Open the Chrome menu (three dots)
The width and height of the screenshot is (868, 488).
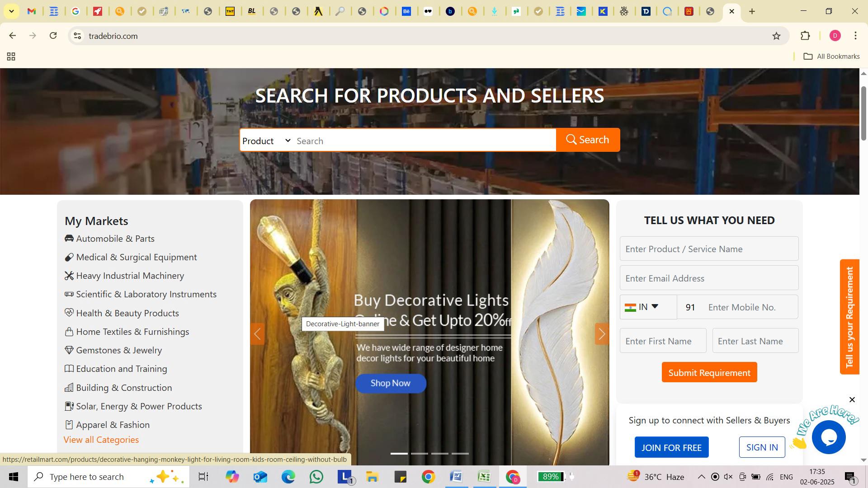pos(855,36)
